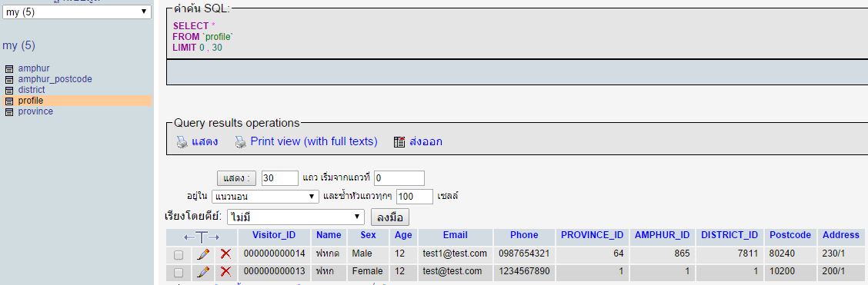Open Print view (with full texts)

tap(314, 141)
